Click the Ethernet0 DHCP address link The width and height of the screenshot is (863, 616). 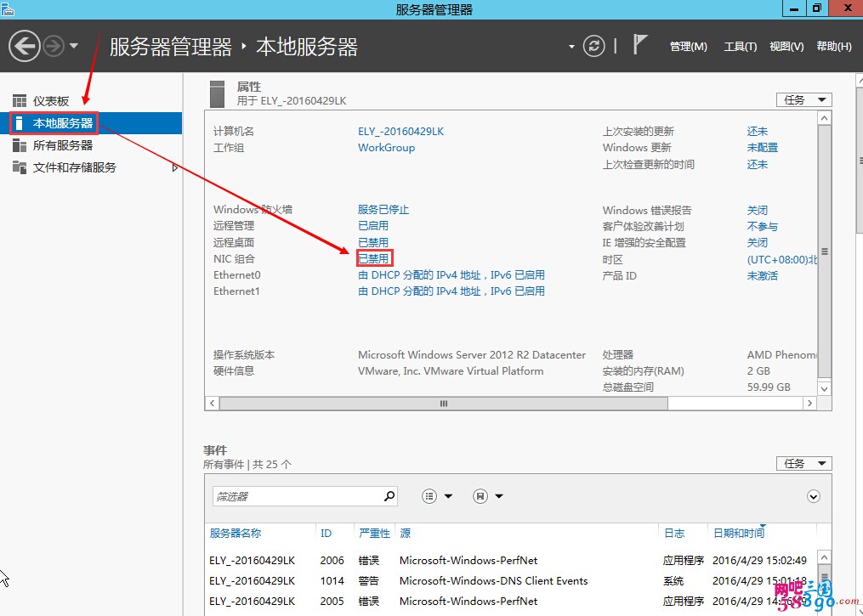tap(451, 275)
